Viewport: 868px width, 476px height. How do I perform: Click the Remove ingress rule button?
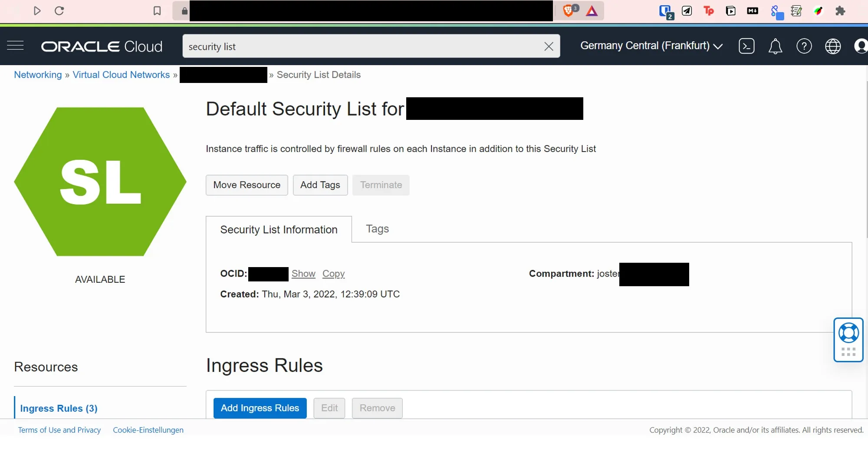click(x=377, y=408)
